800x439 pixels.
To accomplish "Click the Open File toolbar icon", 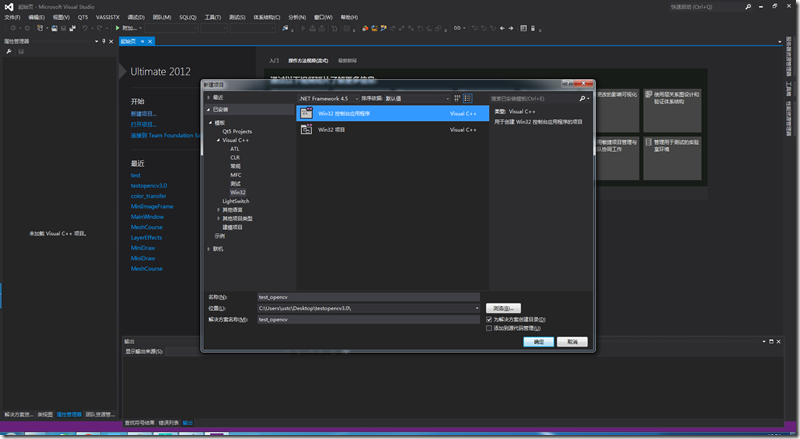I will (x=54, y=28).
